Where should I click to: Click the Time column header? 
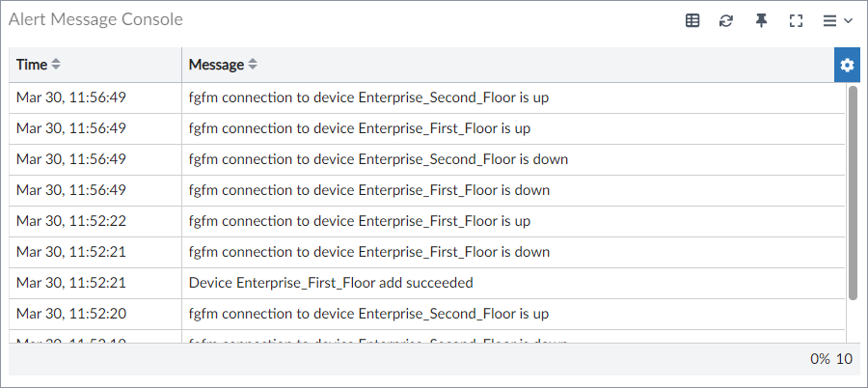[32, 65]
